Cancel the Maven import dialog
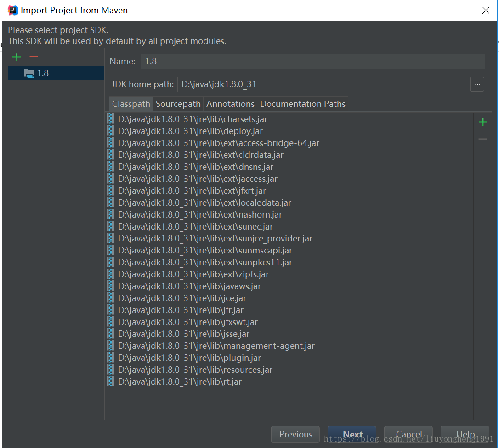 pos(408,434)
